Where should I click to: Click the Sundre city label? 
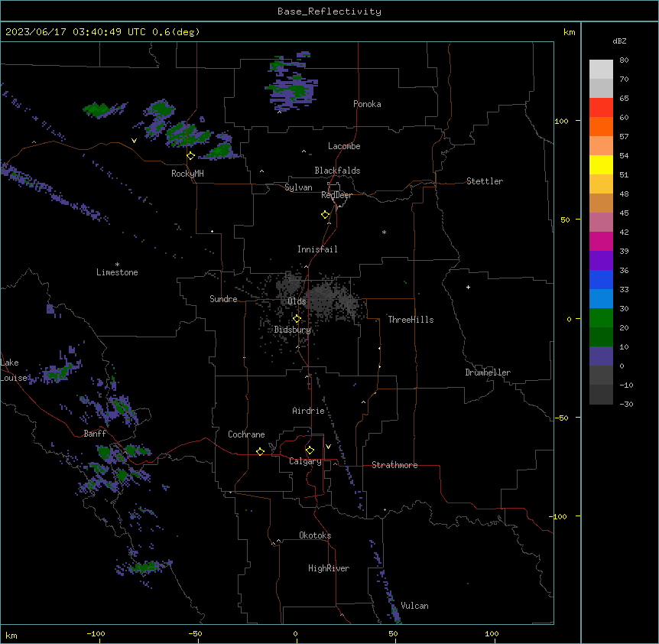(x=223, y=299)
